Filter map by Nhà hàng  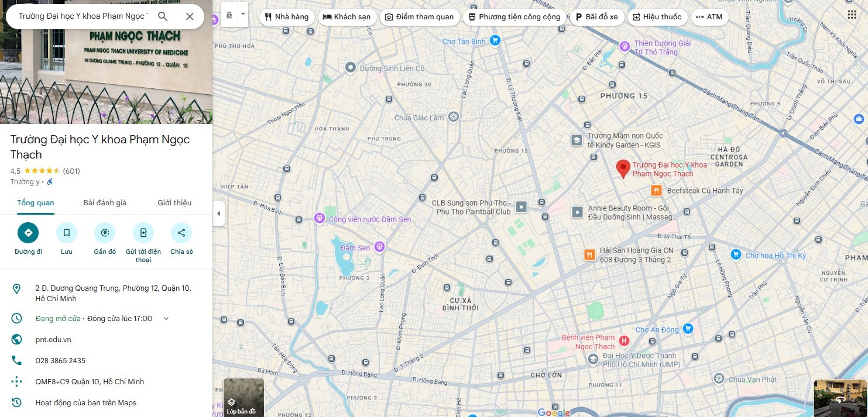(286, 17)
